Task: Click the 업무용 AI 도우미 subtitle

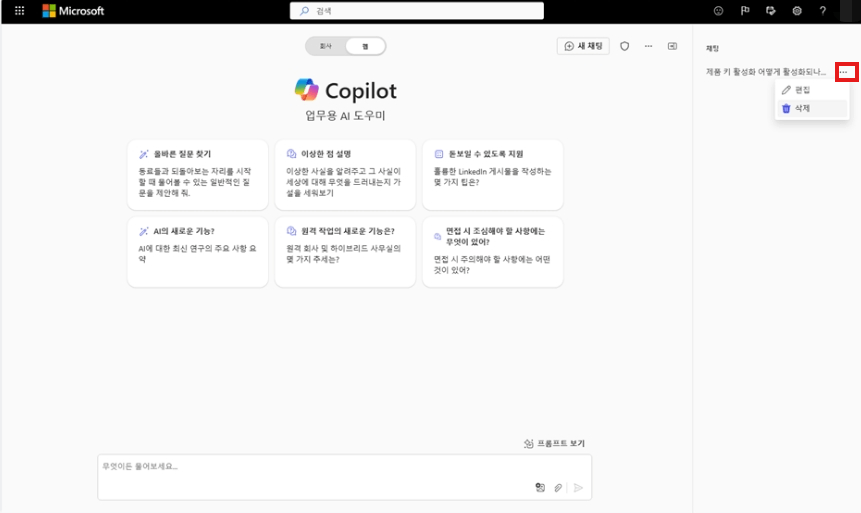Action: tap(345, 116)
